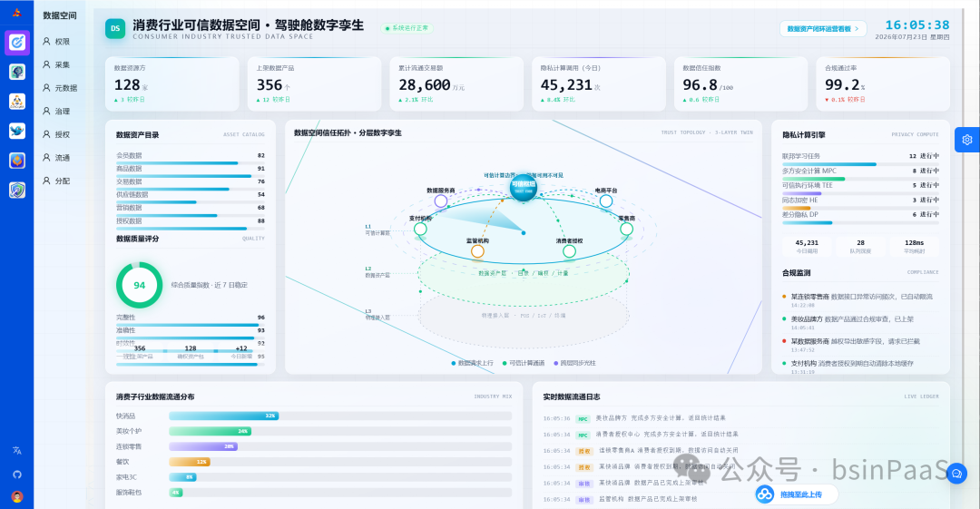The height and width of the screenshot is (509, 980).
Task: Click the 连锁零售 20% bar
Action: click(x=203, y=446)
